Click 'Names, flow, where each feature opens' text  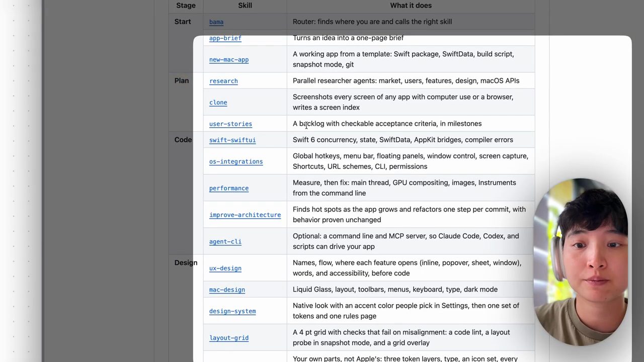[407, 268]
